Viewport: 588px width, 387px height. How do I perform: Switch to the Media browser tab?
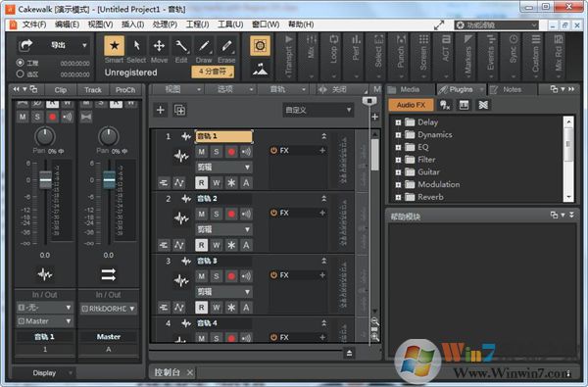410,89
